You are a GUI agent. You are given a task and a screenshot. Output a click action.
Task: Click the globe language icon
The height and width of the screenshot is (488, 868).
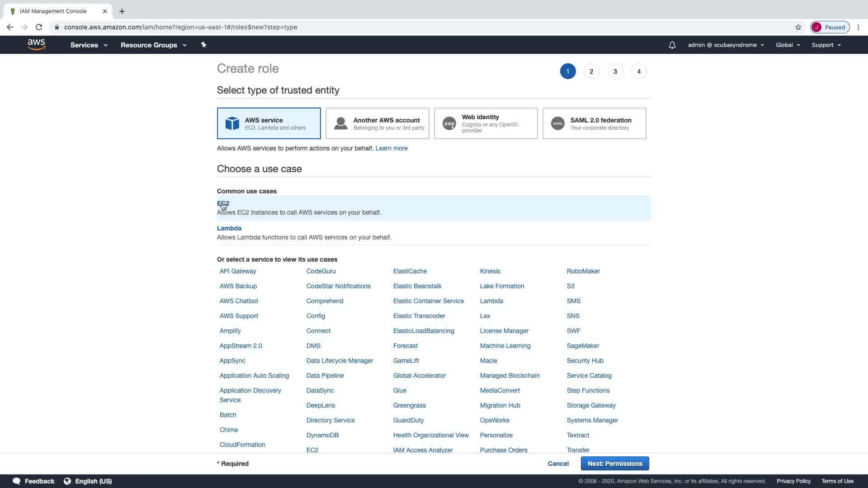[67, 481]
